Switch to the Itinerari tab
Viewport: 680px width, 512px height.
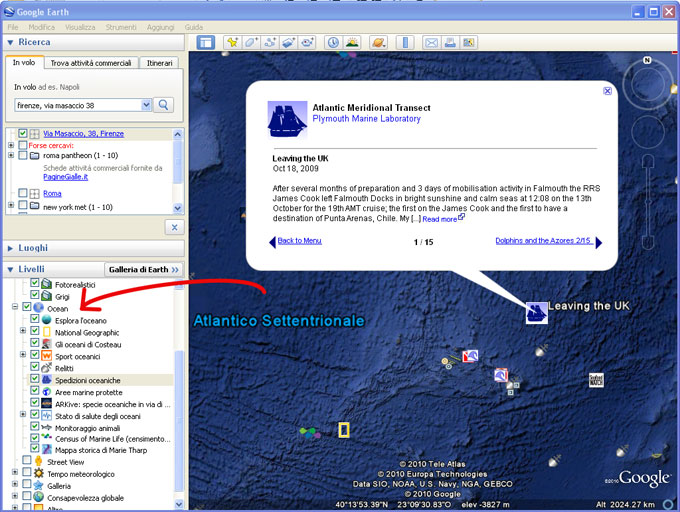click(x=159, y=63)
